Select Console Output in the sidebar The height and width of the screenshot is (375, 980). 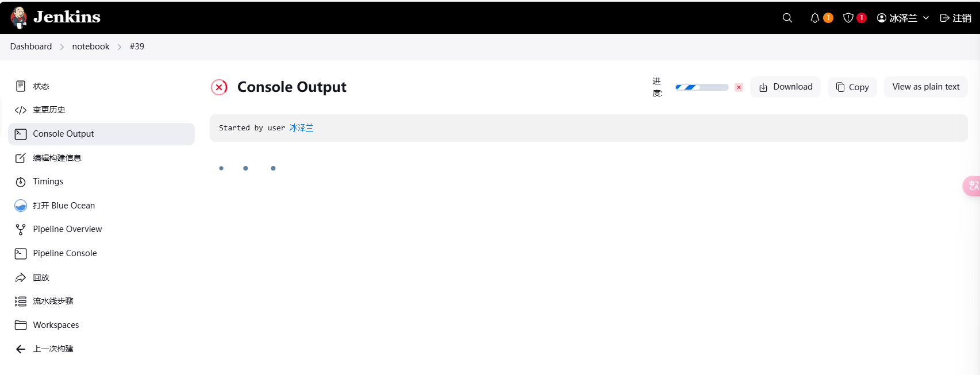[x=63, y=134]
